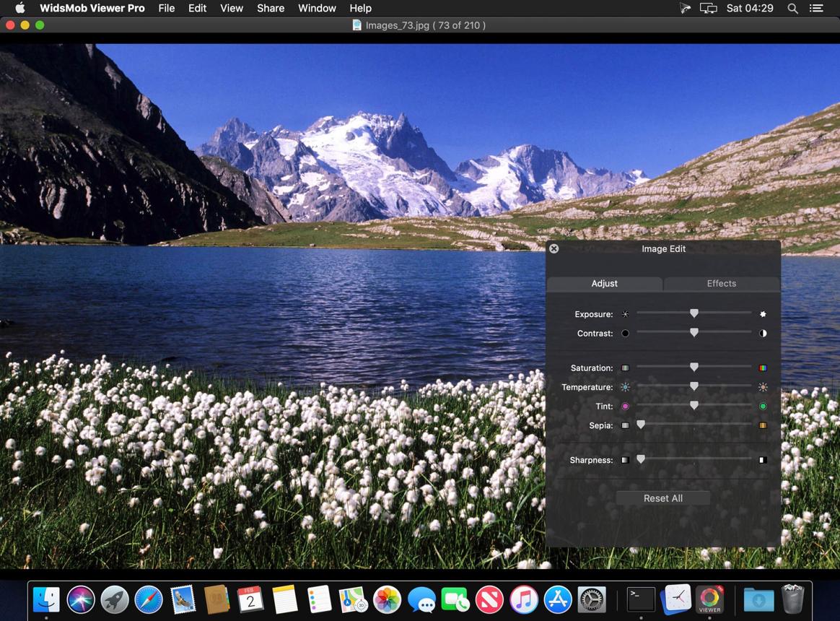Open the Photos app in Dock
The width and height of the screenshot is (840, 621).
(387, 599)
